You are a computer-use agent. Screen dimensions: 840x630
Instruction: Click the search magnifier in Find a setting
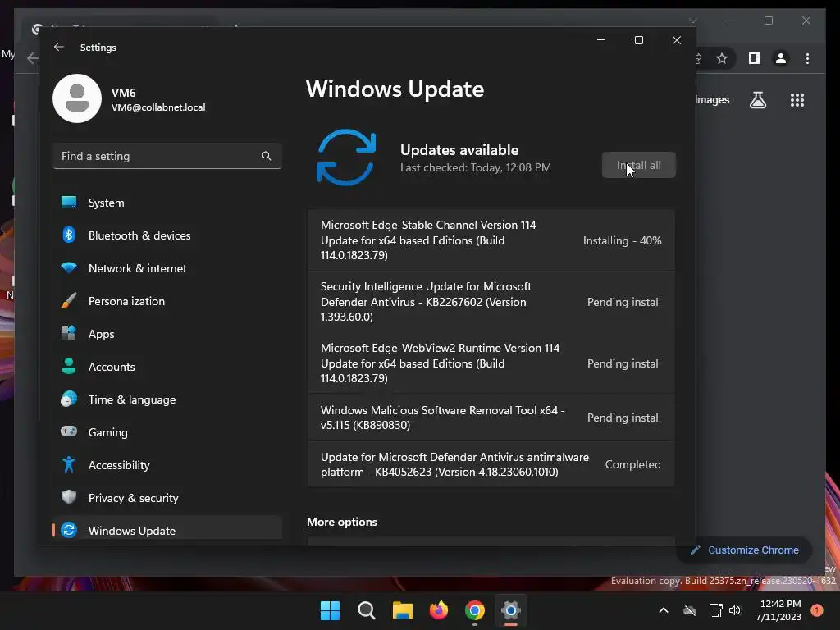click(x=267, y=156)
